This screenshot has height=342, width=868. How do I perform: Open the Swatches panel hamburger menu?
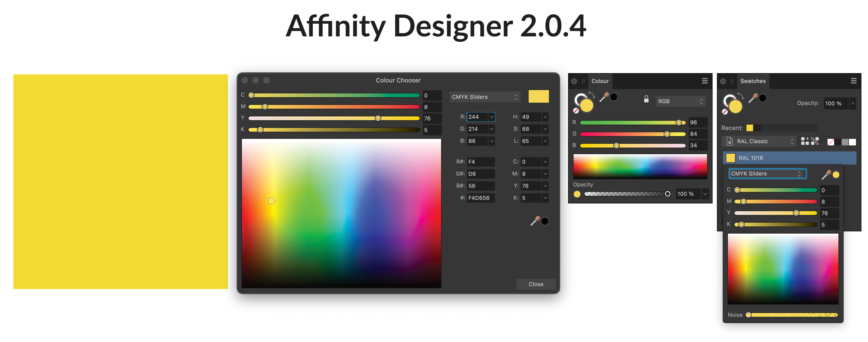tap(853, 81)
